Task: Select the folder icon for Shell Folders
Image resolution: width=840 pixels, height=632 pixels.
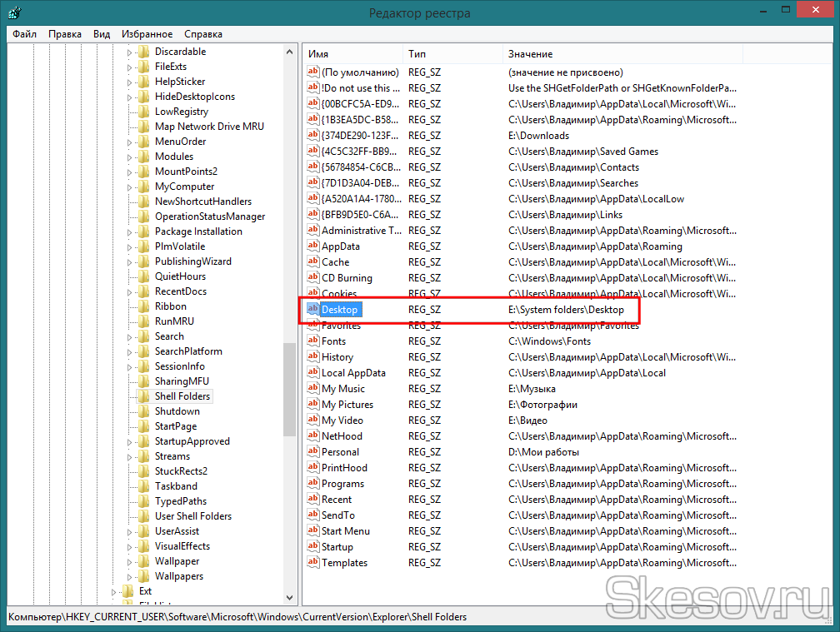Action: pyautogui.click(x=143, y=396)
